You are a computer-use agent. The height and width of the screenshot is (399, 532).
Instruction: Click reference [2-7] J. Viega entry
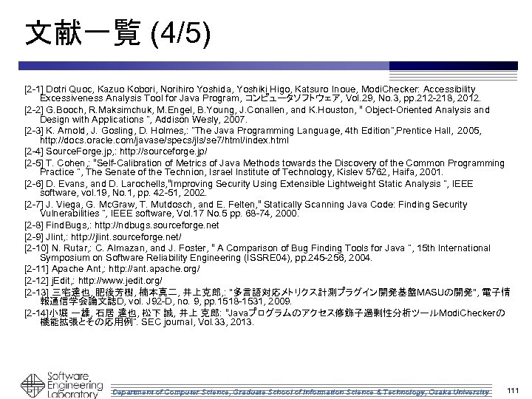click(246, 209)
